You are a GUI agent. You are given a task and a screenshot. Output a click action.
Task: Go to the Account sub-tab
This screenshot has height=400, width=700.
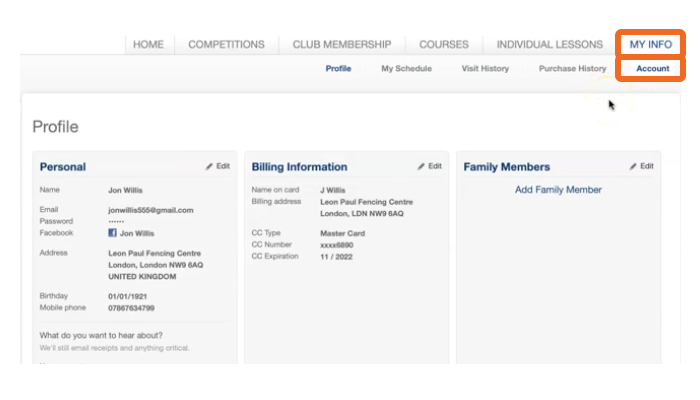click(x=652, y=69)
